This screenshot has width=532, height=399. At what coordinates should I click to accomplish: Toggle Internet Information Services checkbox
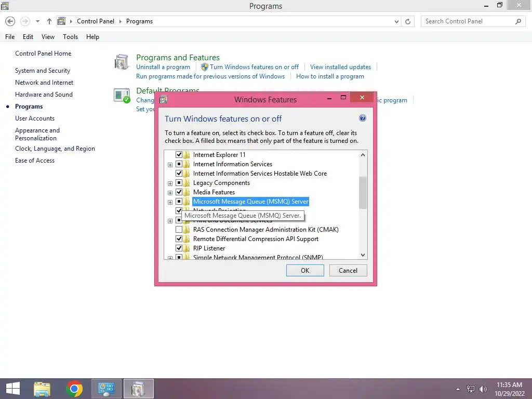(x=179, y=164)
